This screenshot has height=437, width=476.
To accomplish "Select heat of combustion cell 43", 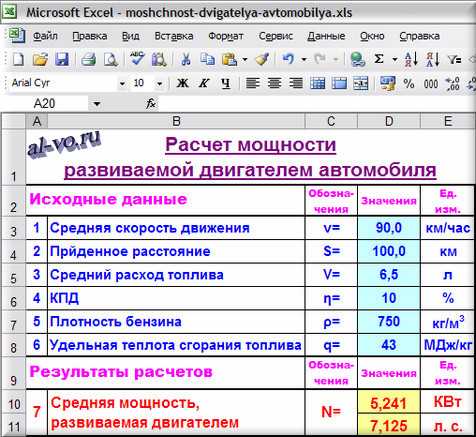I will 389,345.
